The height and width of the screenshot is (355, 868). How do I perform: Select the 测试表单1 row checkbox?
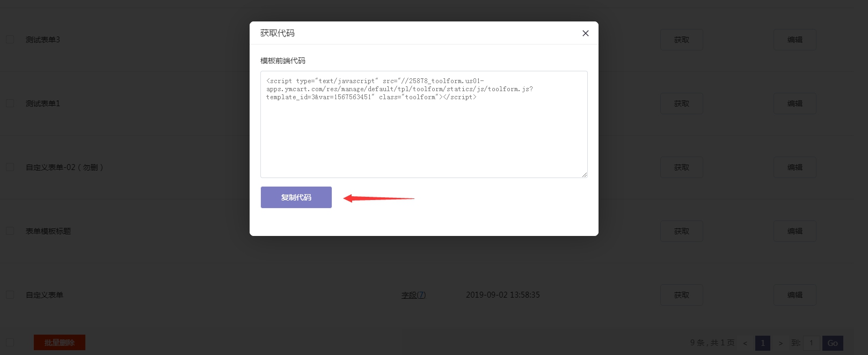click(x=10, y=103)
